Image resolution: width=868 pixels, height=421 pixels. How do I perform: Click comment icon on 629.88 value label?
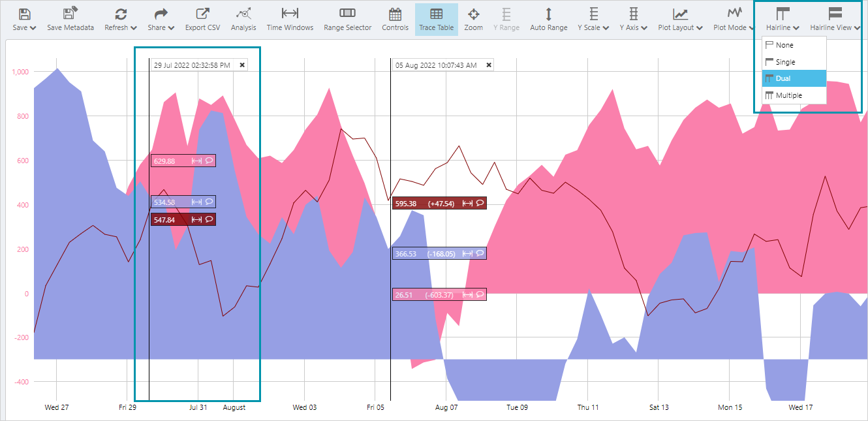pos(209,161)
